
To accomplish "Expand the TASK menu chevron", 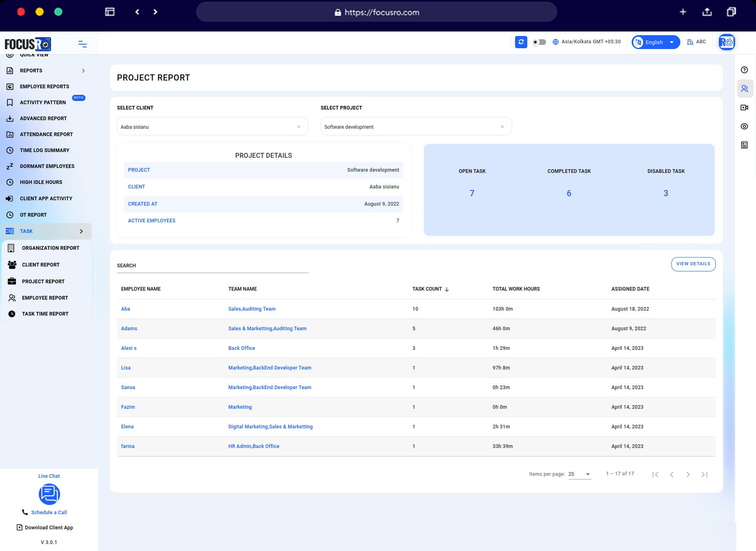I will [x=81, y=231].
